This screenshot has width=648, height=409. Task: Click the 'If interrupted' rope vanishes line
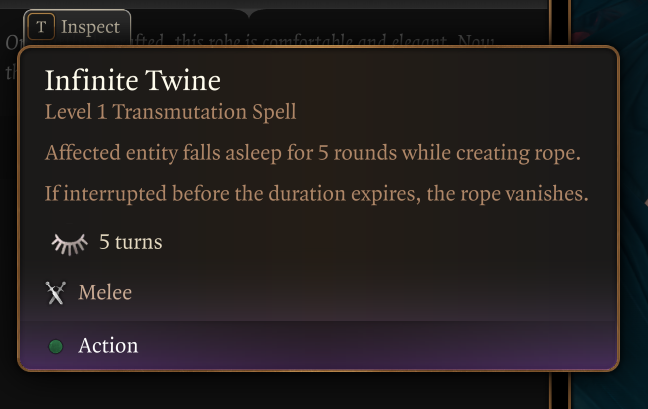[316, 193]
